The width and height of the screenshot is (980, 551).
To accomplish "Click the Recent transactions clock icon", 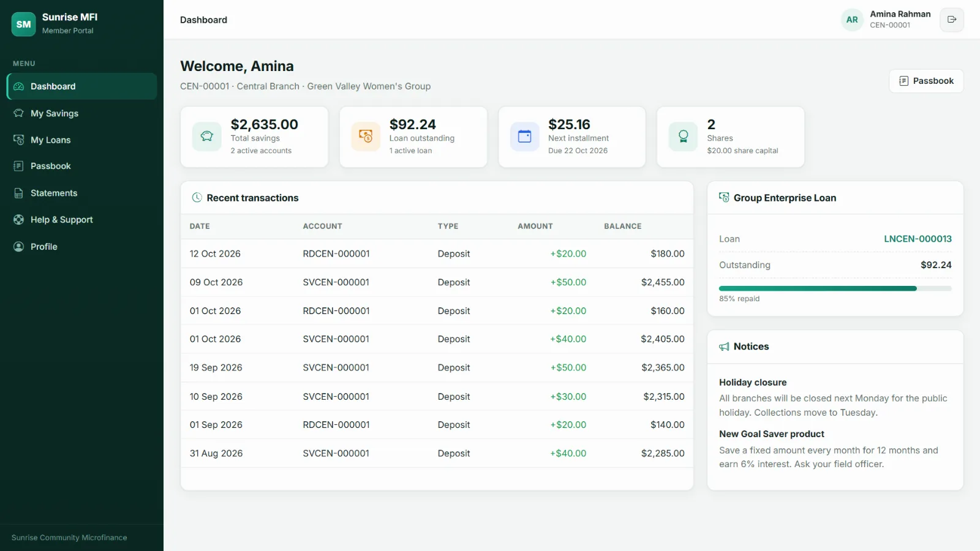I will [x=197, y=198].
